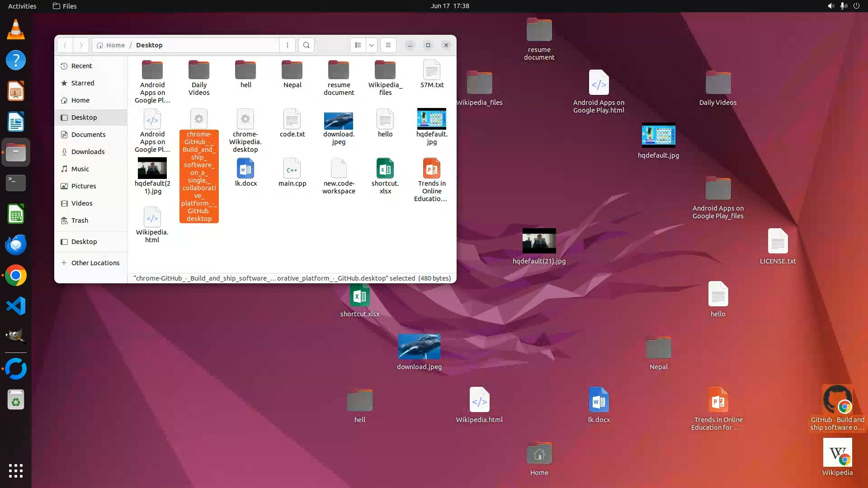Click the download.jpeg whale thumbnail in Files
Screen dimensions: 868x488
point(339,121)
